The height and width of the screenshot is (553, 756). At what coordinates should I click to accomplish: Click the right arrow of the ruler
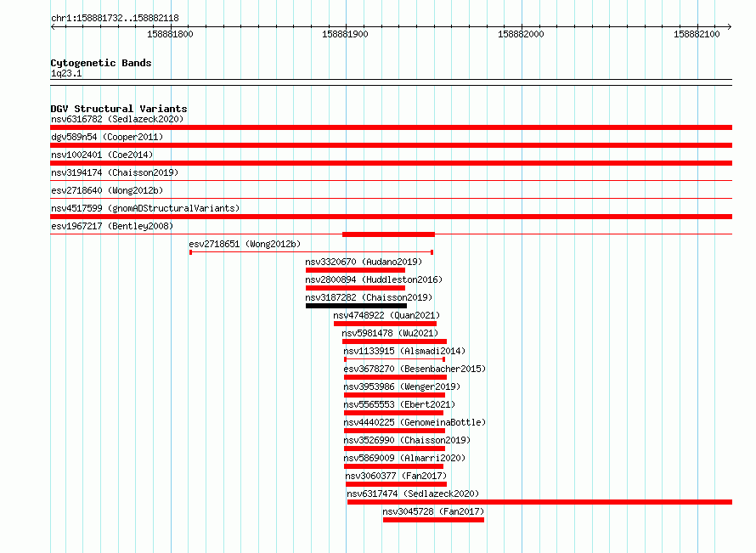point(730,27)
